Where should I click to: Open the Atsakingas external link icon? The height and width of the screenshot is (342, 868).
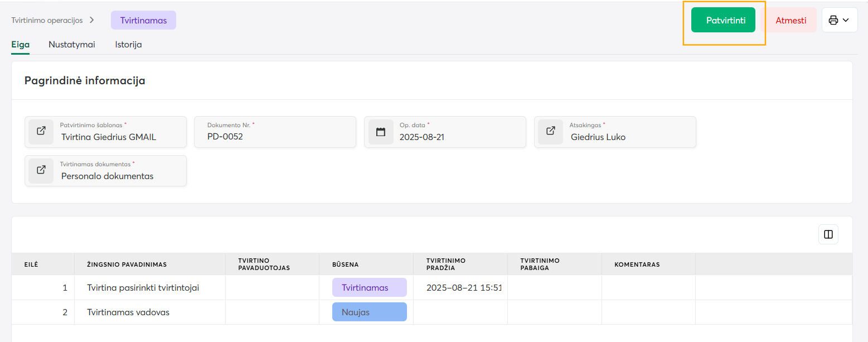coord(550,132)
